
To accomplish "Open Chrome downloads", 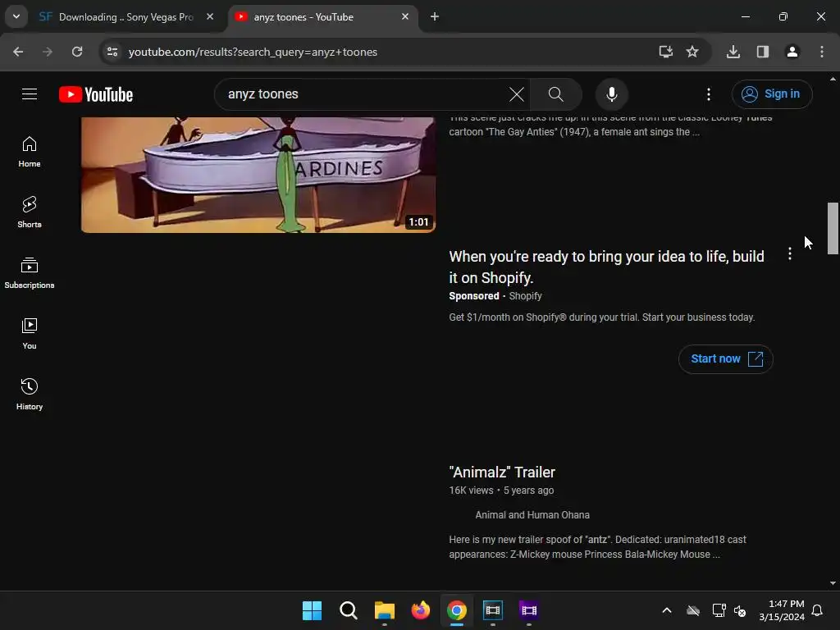I will point(733,52).
